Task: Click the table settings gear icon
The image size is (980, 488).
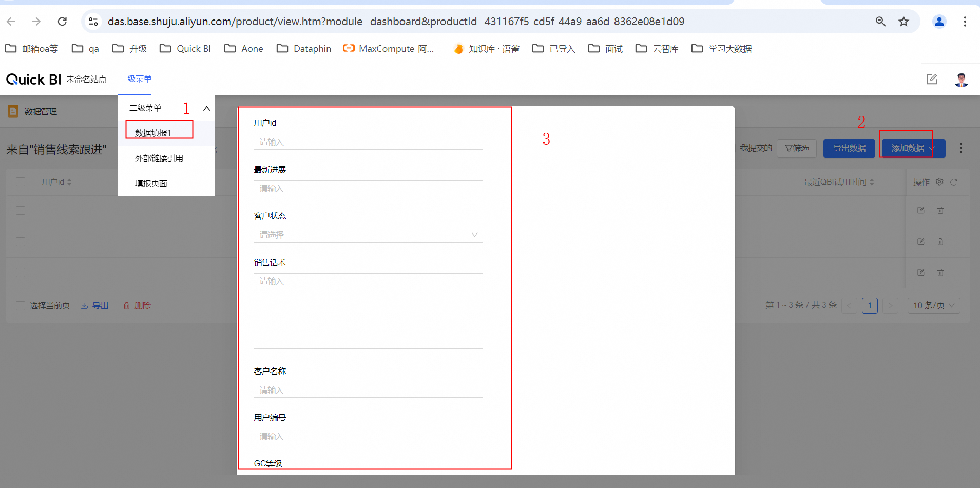Action: coord(939,182)
